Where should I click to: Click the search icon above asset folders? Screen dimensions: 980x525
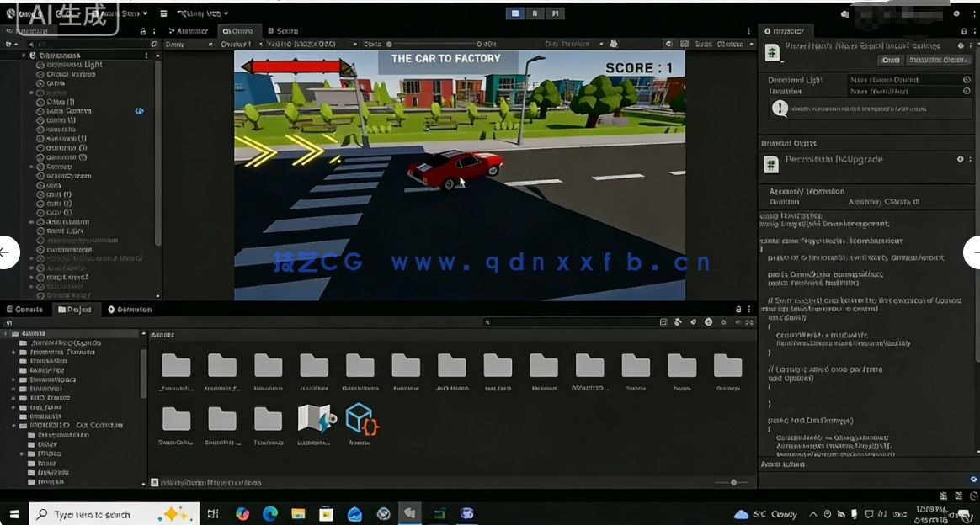[x=487, y=321]
